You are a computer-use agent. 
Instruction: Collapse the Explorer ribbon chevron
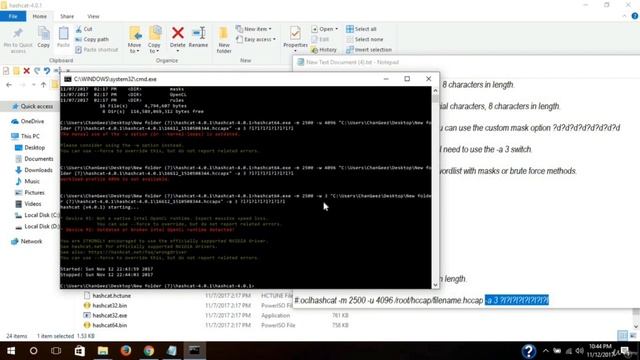[624, 16]
